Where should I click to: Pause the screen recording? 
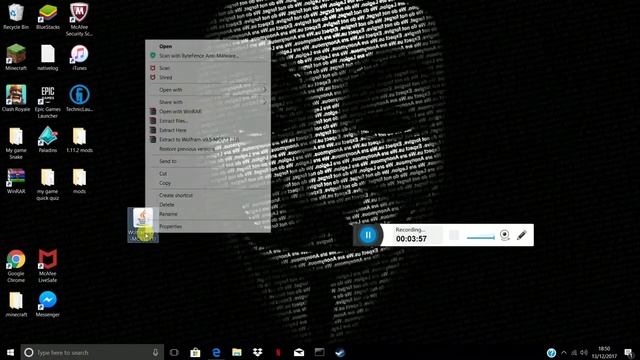(368, 235)
